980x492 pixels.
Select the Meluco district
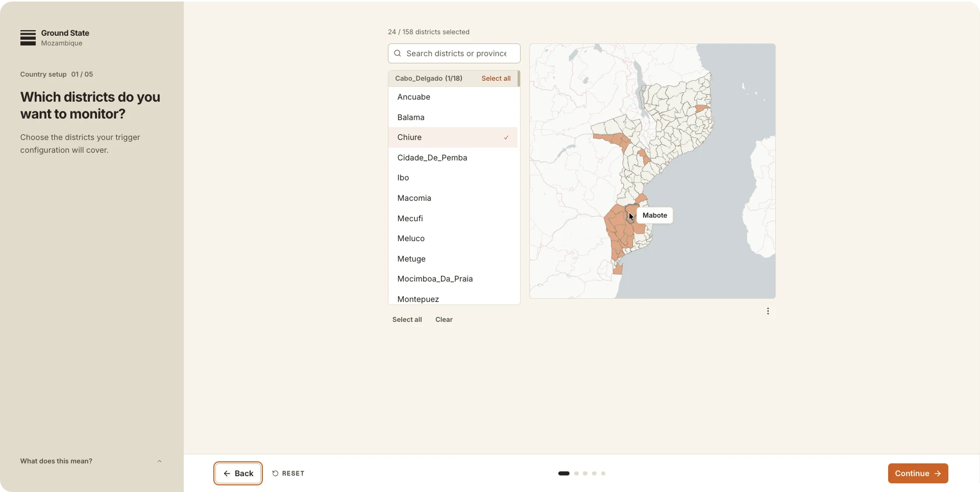click(x=453, y=239)
